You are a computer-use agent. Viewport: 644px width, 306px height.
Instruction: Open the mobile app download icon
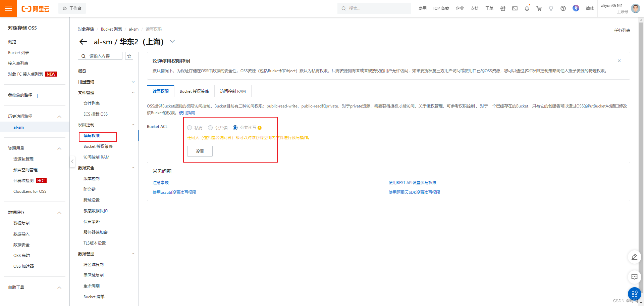(502, 8)
